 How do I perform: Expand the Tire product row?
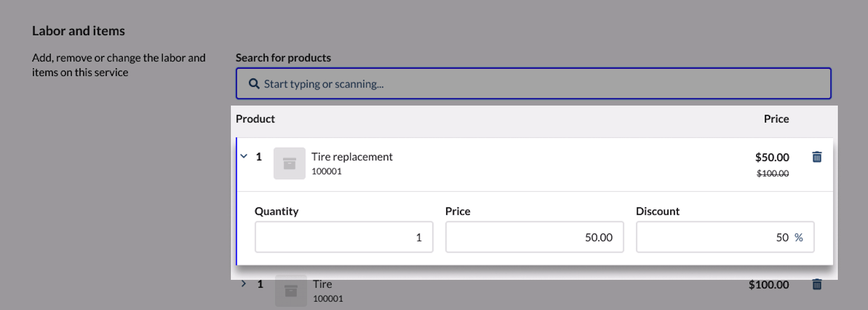tap(244, 283)
